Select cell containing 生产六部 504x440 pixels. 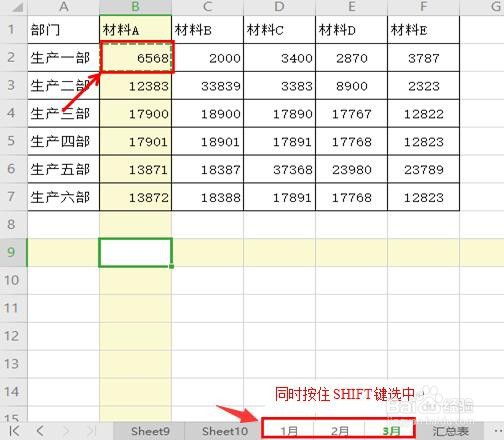(63, 197)
